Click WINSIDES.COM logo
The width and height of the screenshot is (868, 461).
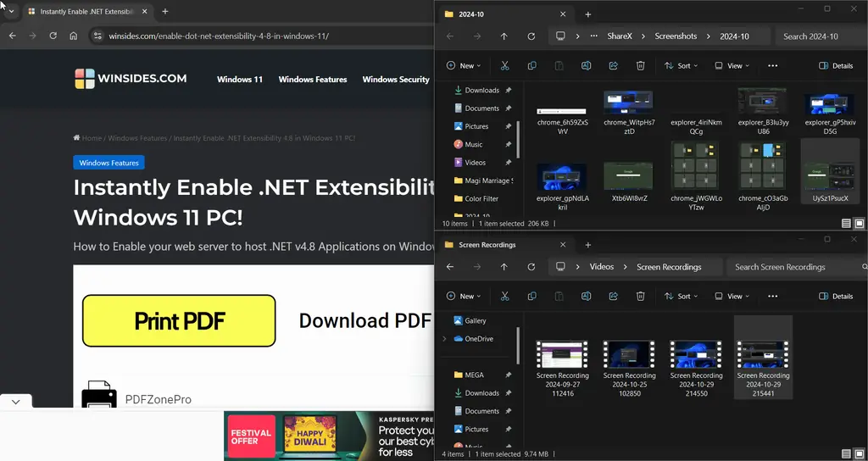tap(131, 79)
